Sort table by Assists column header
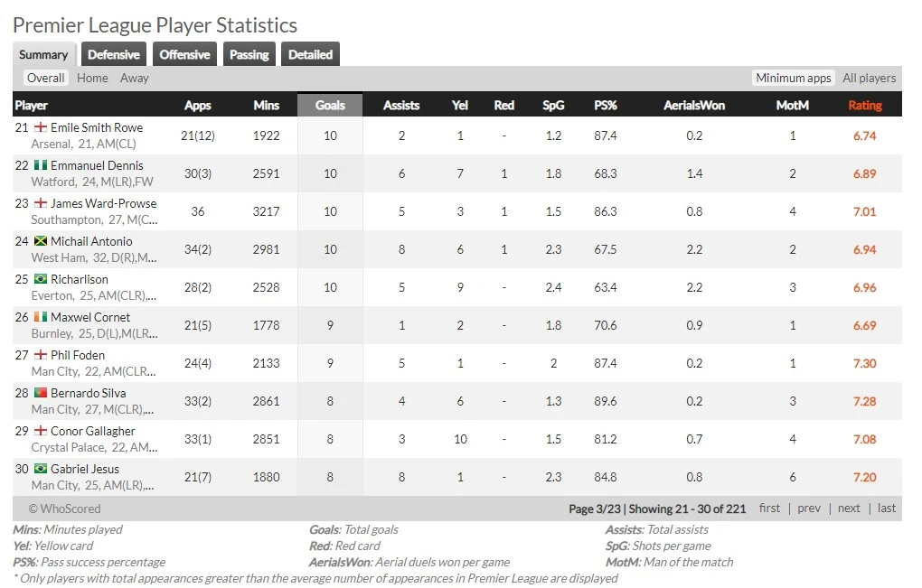Image resolution: width=922 pixels, height=588 pixels. click(x=401, y=106)
